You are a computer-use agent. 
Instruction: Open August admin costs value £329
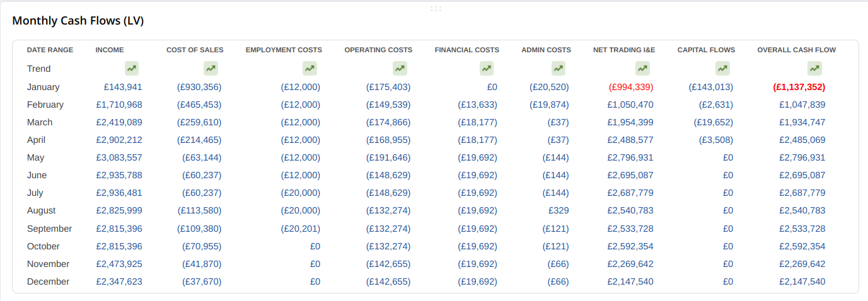558,210
